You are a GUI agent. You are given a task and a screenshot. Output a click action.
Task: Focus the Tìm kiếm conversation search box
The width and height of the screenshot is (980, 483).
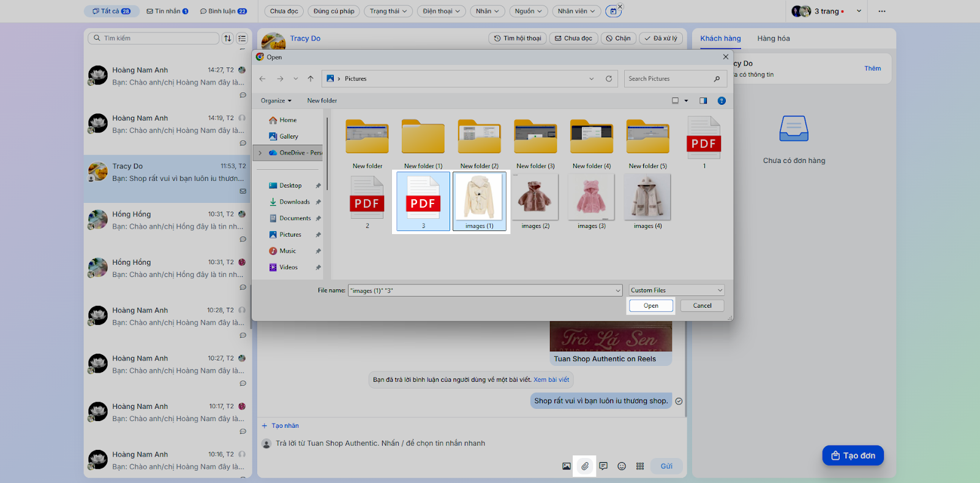click(x=154, y=38)
